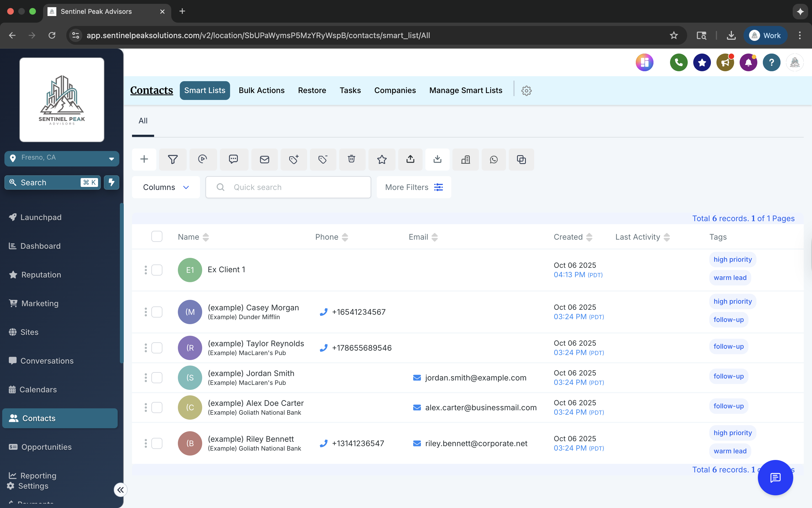Click the Manage Smart Lists link
This screenshot has width=812, height=508.
coord(465,90)
